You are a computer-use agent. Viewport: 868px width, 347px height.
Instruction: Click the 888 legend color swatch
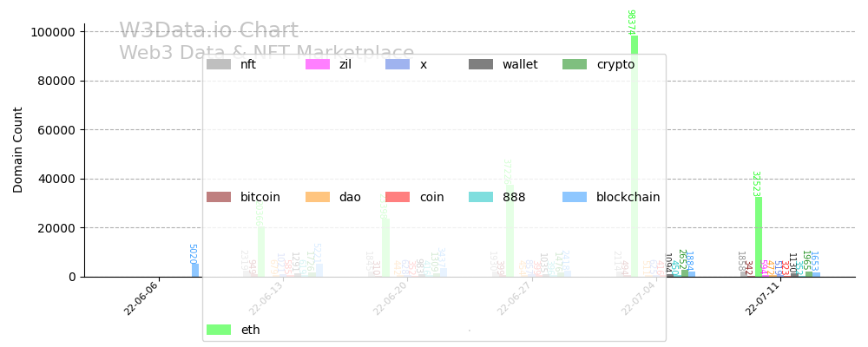tap(481, 197)
